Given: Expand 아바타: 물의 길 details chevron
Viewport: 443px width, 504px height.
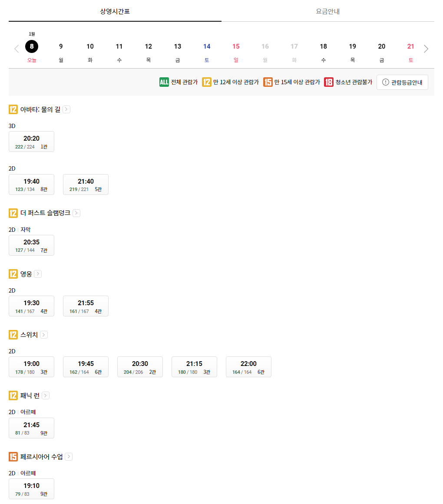Looking at the screenshot, I should (66, 109).
